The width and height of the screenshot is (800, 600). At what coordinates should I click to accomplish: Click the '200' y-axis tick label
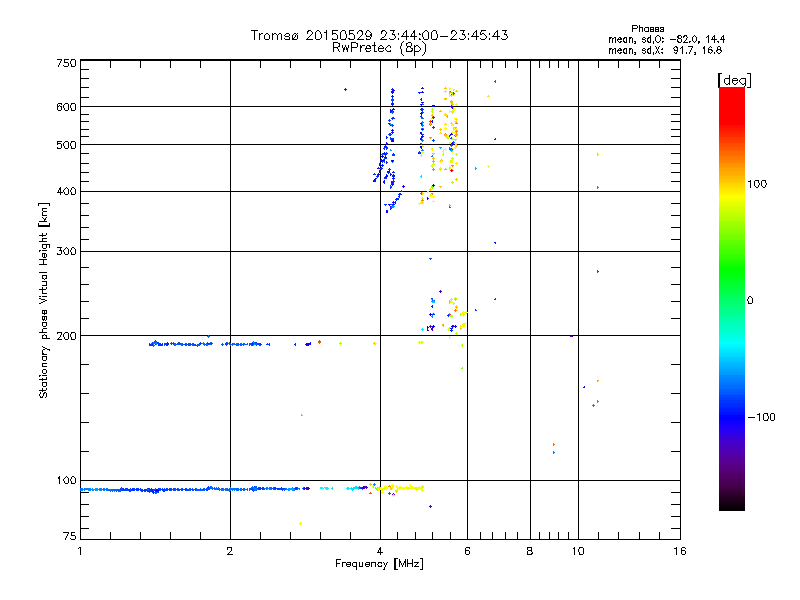[66, 336]
